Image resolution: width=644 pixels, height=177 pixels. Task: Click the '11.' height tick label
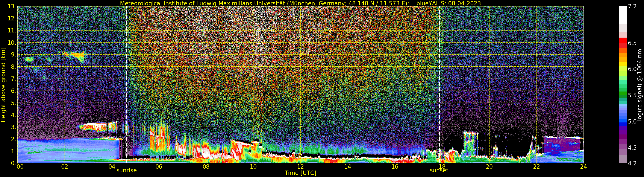(x=12, y=31)
